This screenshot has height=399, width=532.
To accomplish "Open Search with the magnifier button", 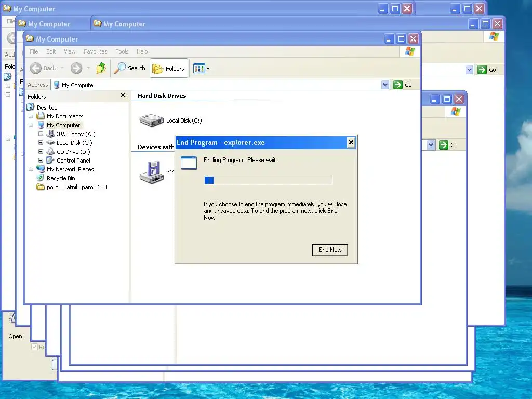I will pyautogui.click(x=129, y=68).
